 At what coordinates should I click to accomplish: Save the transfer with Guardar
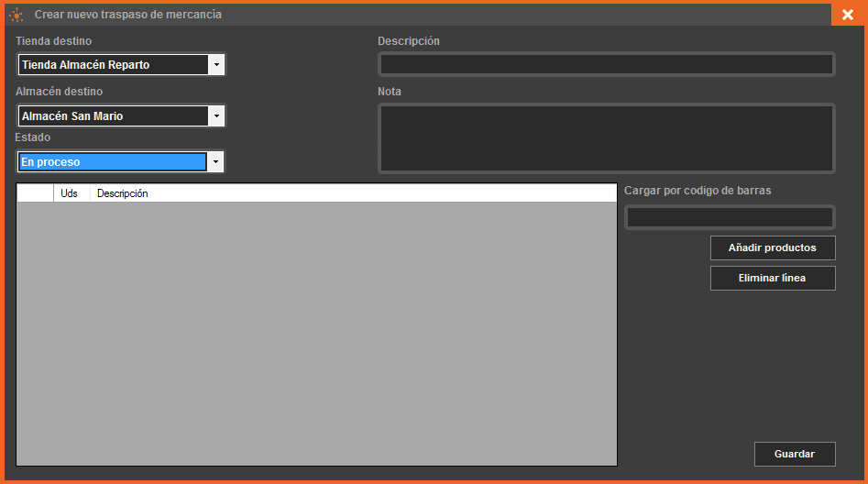point(795,454)
